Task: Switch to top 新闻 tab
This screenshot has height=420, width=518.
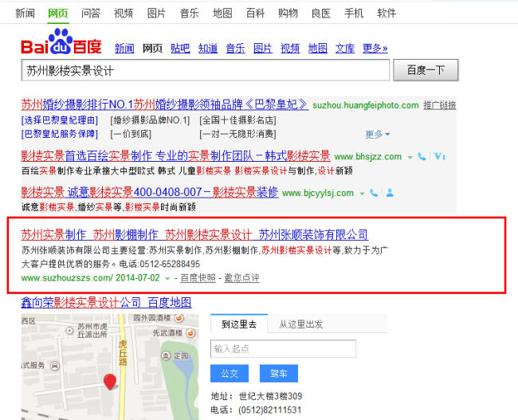Action: pos(26,14)
